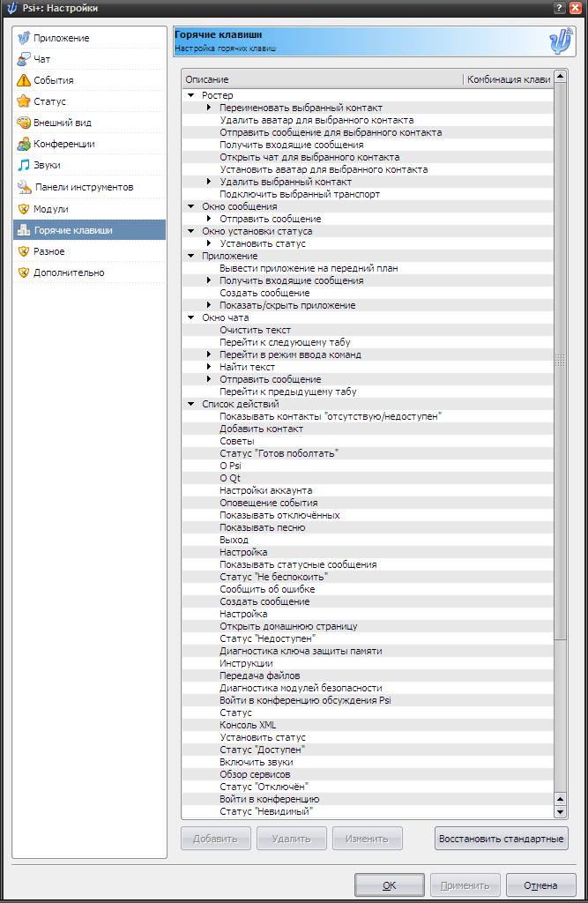Select the Внешний вид icon
The width and height of the screenshot is (588, 903).
click(x=24, y=123)
